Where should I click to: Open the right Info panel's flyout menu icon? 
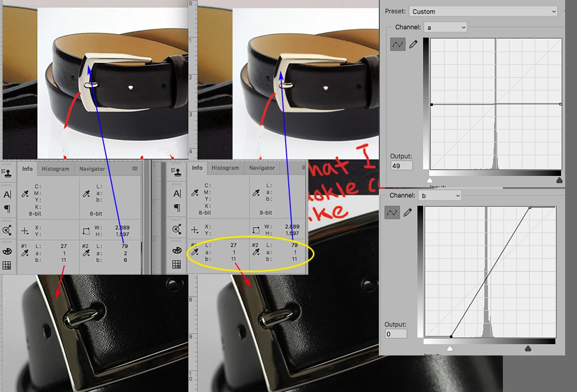point(304,168)
